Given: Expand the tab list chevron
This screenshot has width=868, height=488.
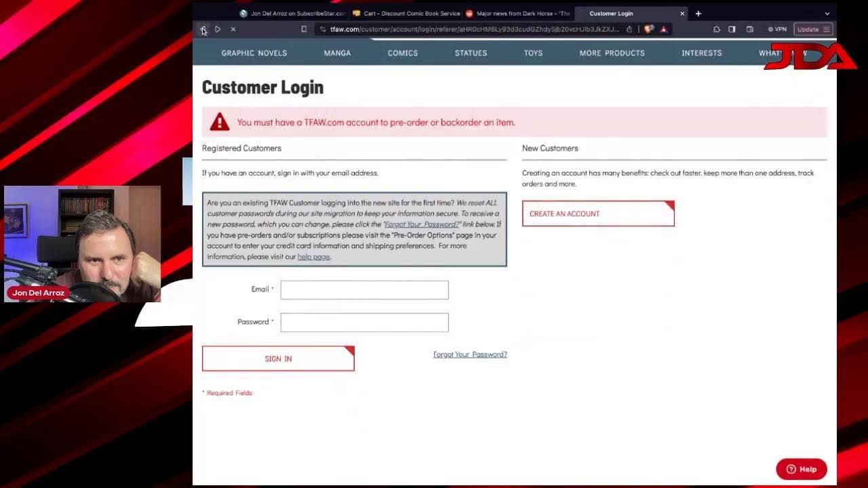Looking at the screenshot, I should 827,14.
